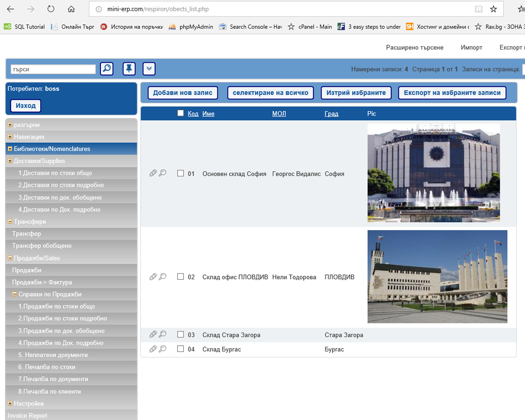
Task: Open Расширено търсене from top menu
Action: click(x=414, y=48)
